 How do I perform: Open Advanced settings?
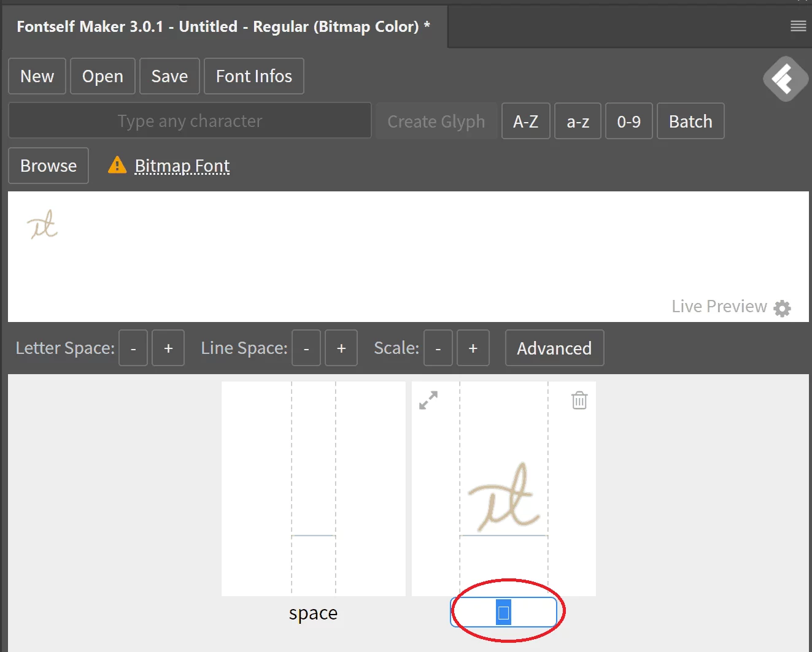coord(554,348)
